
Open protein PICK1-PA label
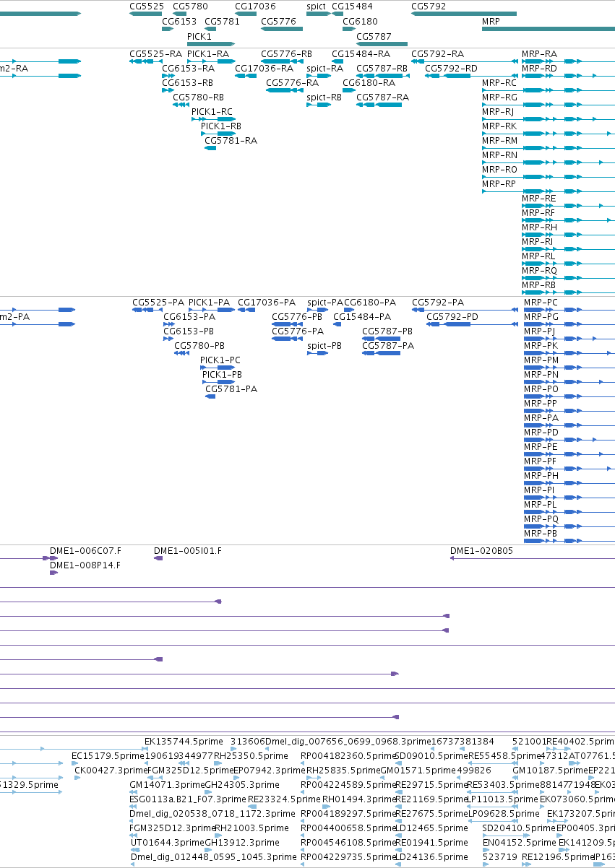click(x=210, y=302)
